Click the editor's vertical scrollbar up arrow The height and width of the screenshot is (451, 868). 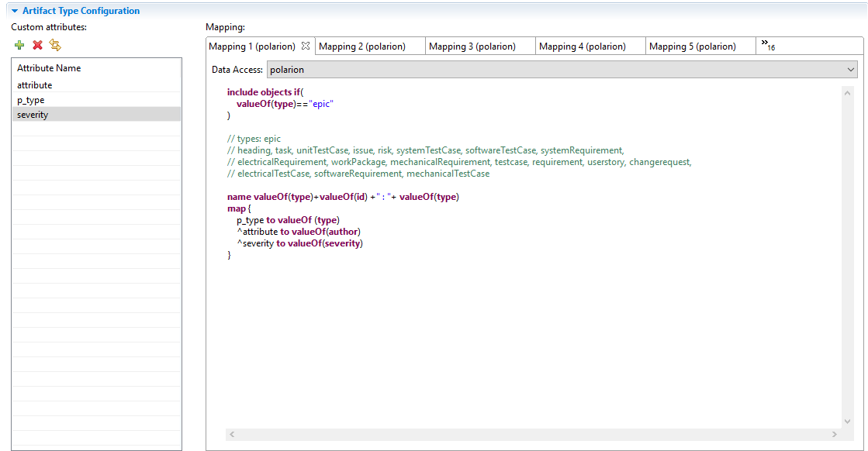(847, 93)
